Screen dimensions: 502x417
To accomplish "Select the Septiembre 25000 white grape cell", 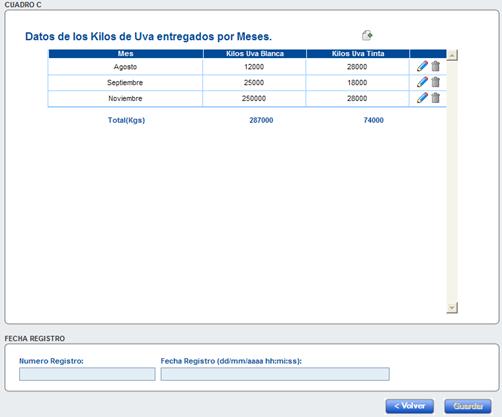I will click(254, 82).
